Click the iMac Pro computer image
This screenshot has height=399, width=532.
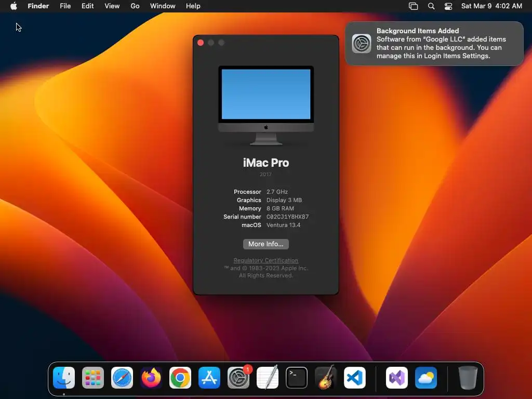pos(266,105)
